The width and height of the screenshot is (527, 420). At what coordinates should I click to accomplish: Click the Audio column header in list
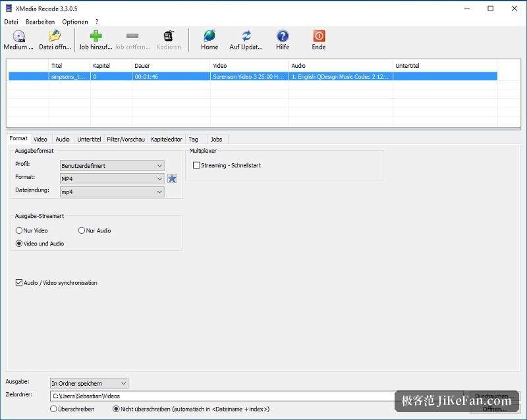(341, 66)
